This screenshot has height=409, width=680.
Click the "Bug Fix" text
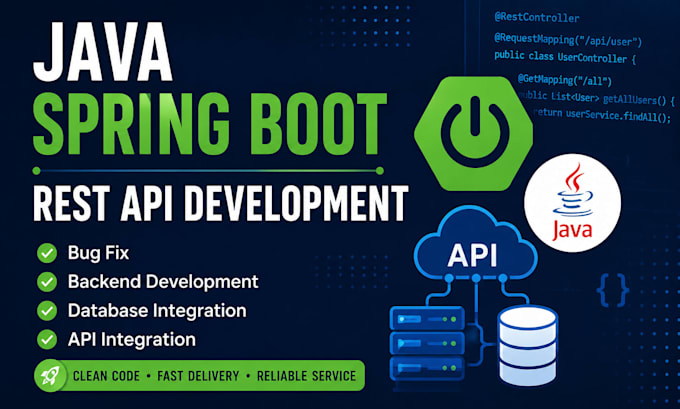point(98,253)
